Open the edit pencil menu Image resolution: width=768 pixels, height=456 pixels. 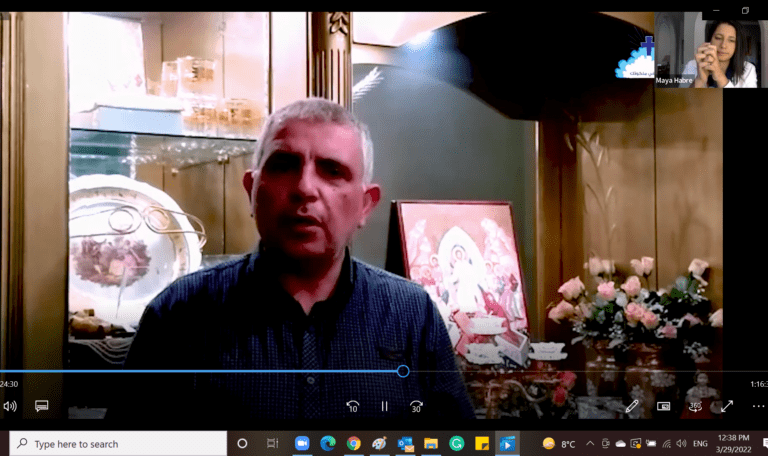(x=632, y=406)
